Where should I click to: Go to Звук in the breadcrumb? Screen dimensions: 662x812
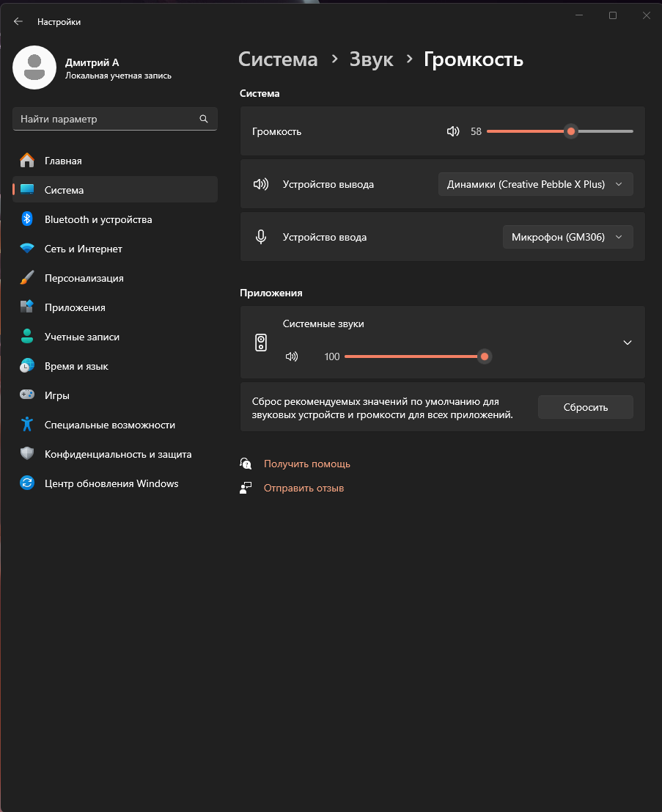click(372, 59)
